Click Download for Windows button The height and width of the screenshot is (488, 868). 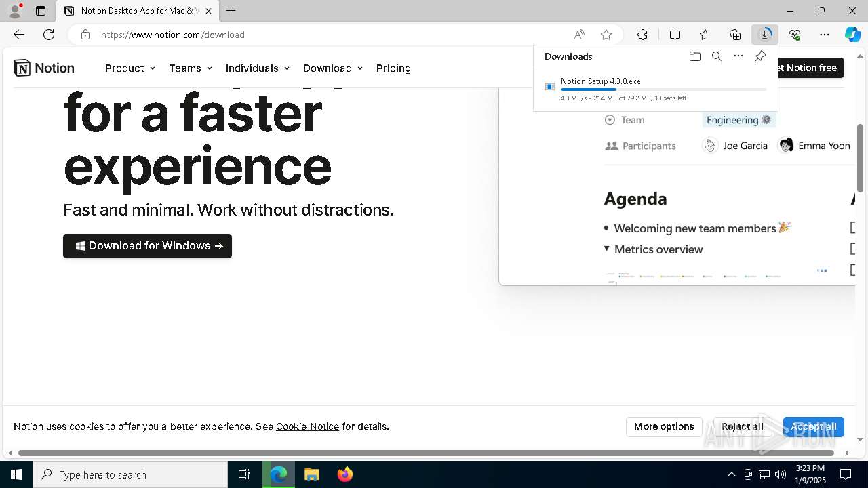point(147,246)
